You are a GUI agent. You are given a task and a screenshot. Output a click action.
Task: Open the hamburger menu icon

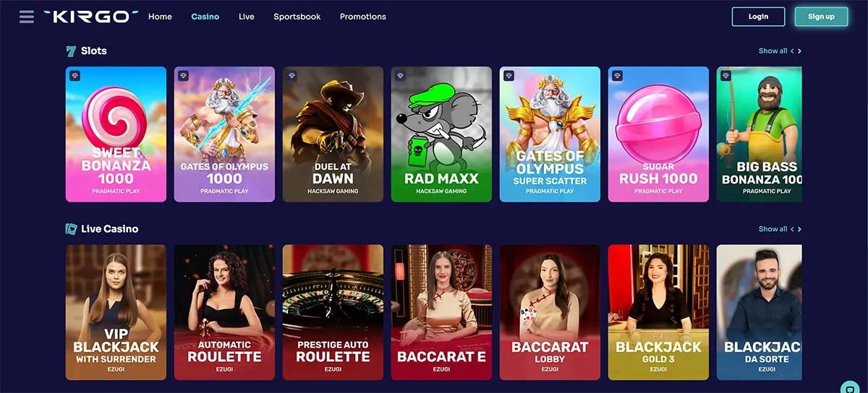click(x=27, y=17)
